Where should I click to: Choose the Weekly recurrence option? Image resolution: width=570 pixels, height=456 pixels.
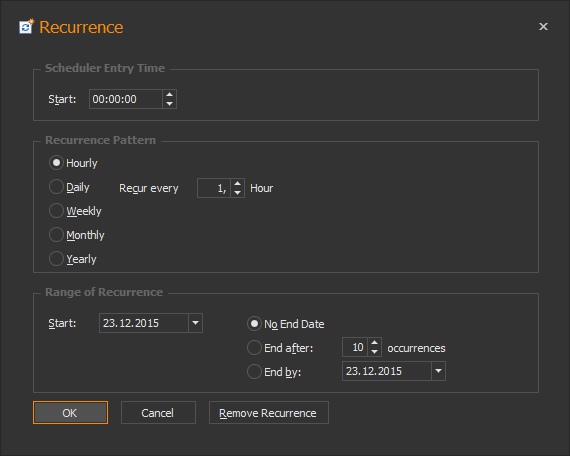[x=56, y=211]
